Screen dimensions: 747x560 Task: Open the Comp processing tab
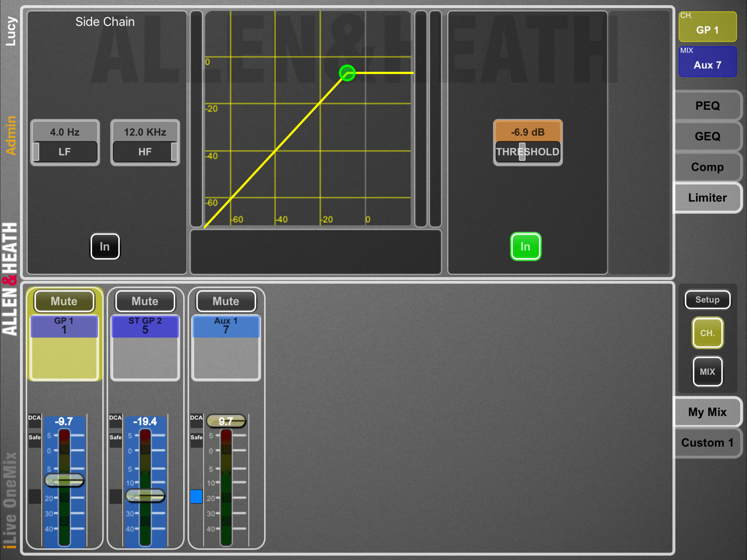pyautogui.click(x=707, y=167)
